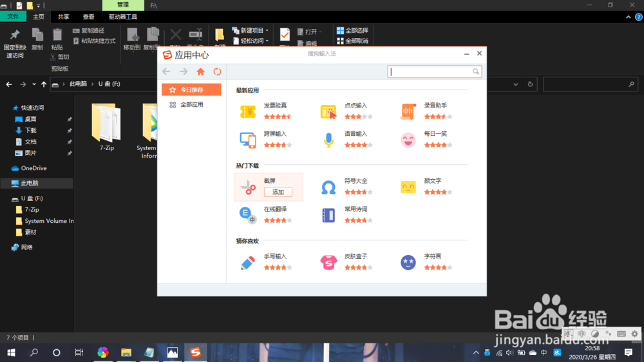
Task: Select 今日推荐 in the sidebar
Action: pyautogui.click(x=191, y=90)
